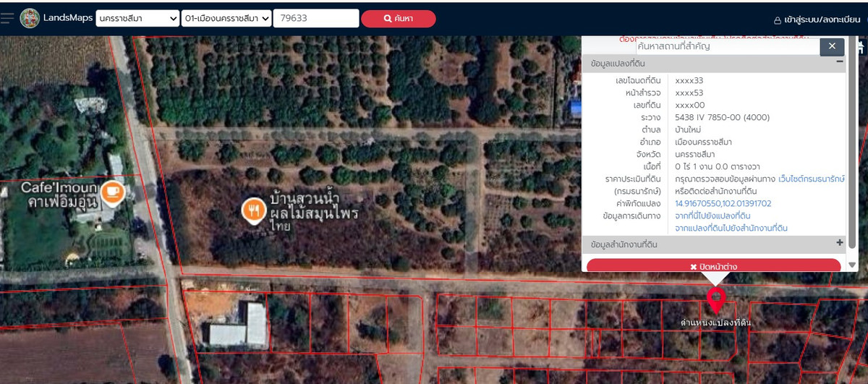Click the Cafe'Imoun coffee map marker
The image size is (868, 384).
point(112,192)
